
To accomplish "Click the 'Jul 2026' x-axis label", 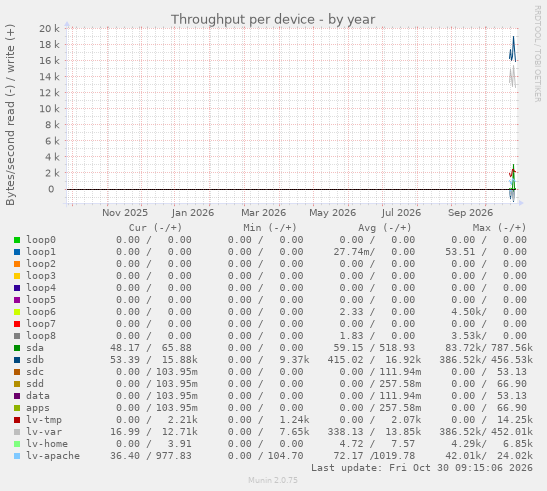I will 401,213.
